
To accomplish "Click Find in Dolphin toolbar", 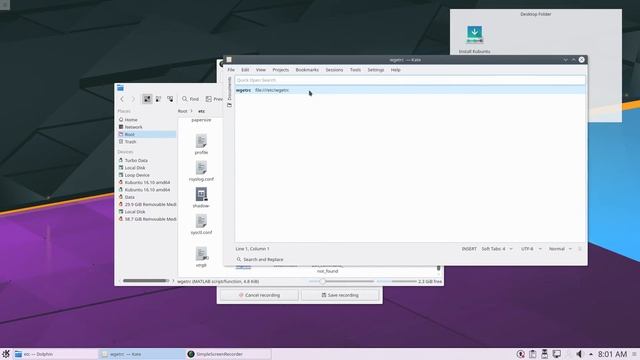I will (190, 99).
